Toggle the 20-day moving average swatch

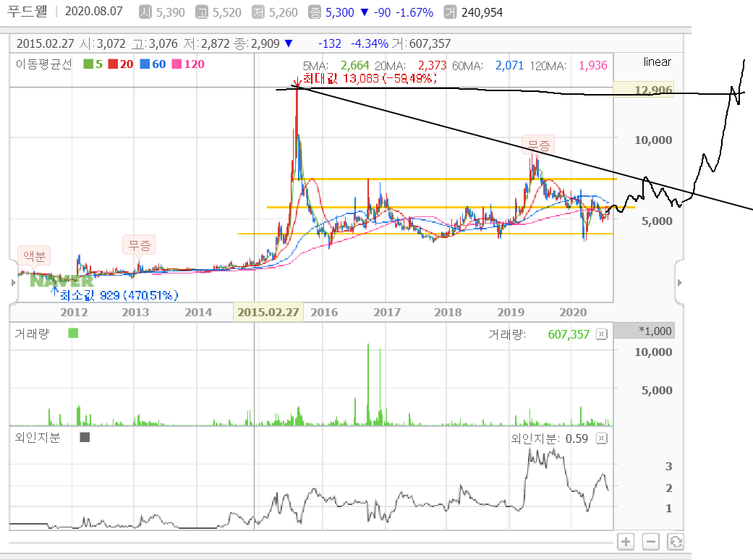114,64
